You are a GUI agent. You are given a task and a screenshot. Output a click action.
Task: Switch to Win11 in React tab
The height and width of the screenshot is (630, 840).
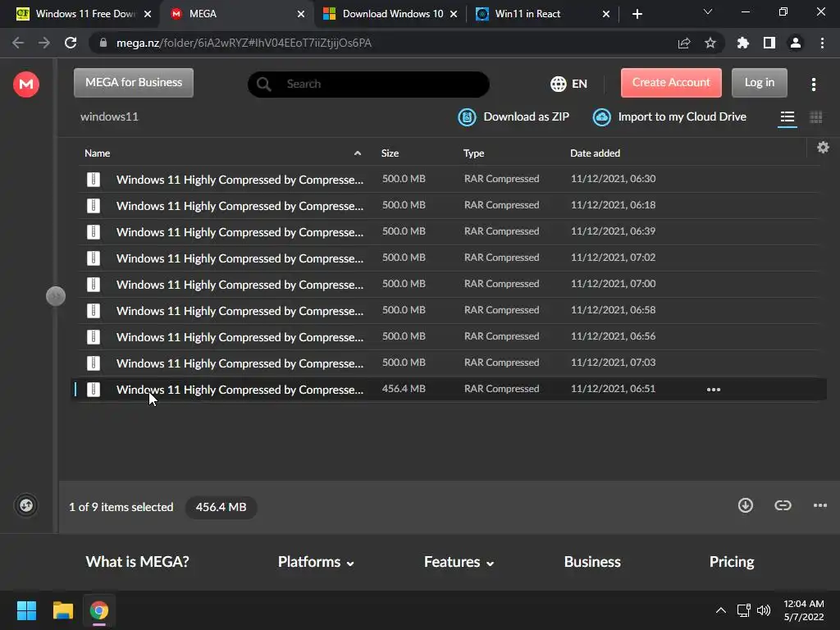(541, 14)
